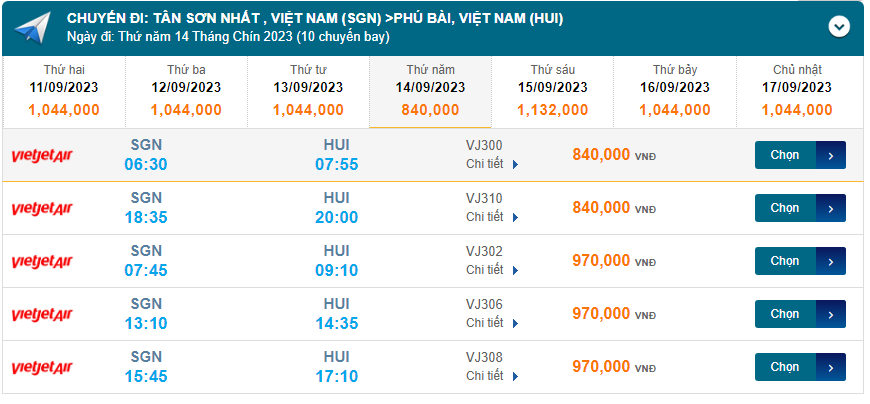Show Chi tiết for flight VJ306
Viewport: 870px width, 404px height.
click(492, 323)
